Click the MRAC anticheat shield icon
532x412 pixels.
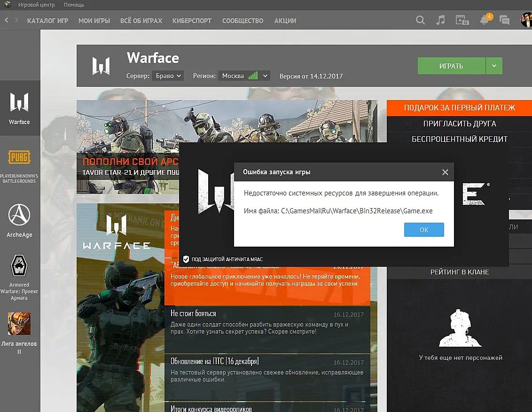point(186,259)
